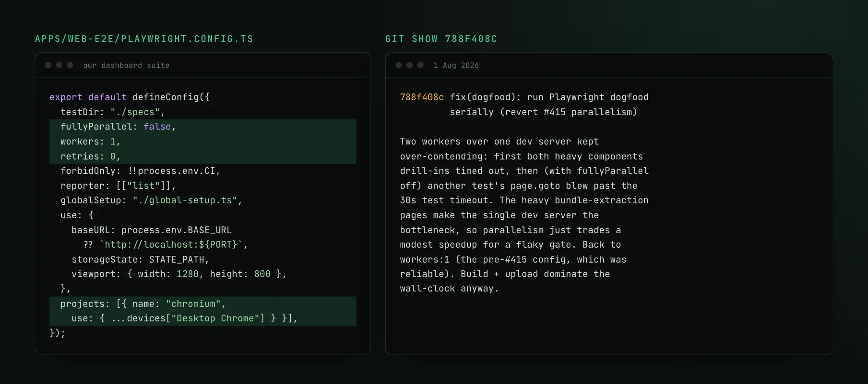The image size is (868, 384).
Task: Click the heading "APPS/WEB-E2E/PLAYWRIGHT.CONFIG.TS"
Action: click(x=144, y=39)
